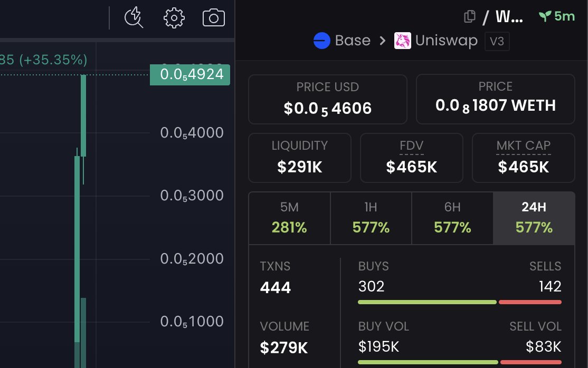Click the green buy volume bar
588x368 pixels.
(x=428, y=362)
